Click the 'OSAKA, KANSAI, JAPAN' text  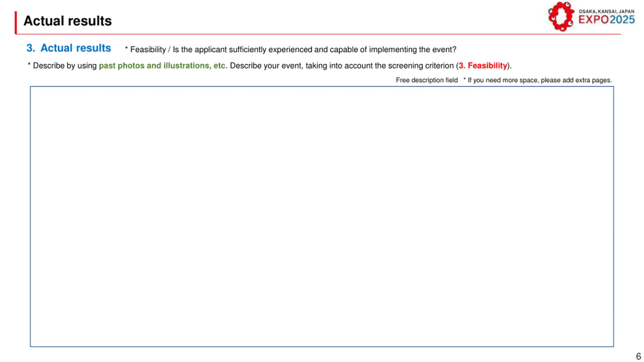point(607,12)
